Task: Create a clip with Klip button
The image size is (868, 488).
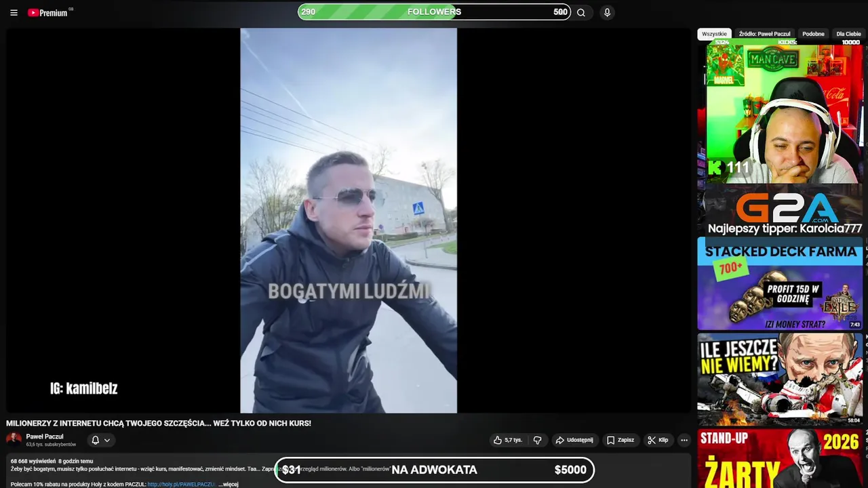Action: (658, 440)
